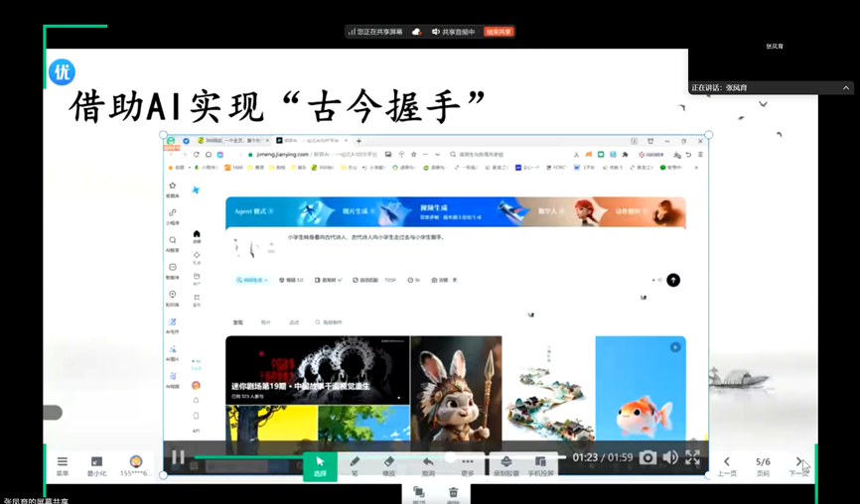Open the goldfish thumbnail image
Screen dimensions: 860x504
tap(639, 387)
